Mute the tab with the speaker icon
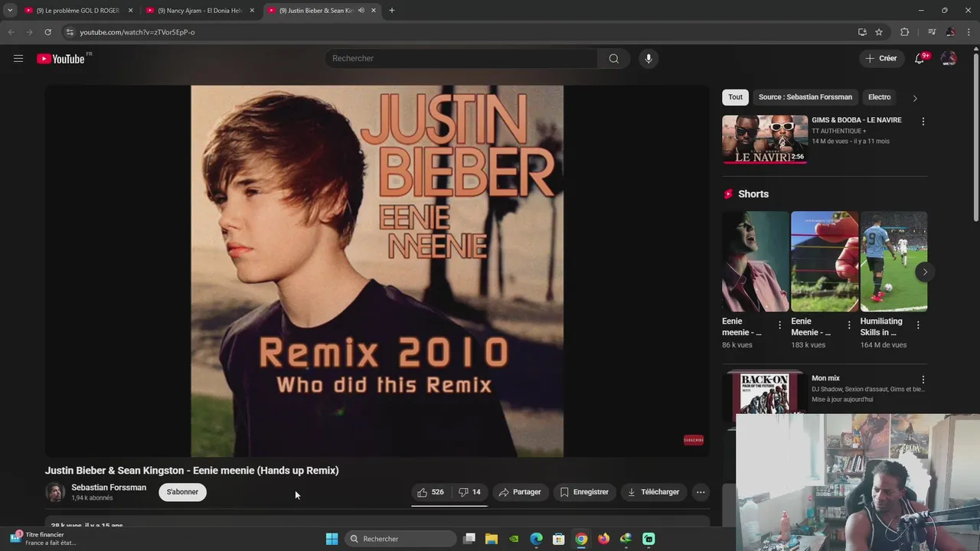Viewport: 980px width, 551px height. click(361, 11)
